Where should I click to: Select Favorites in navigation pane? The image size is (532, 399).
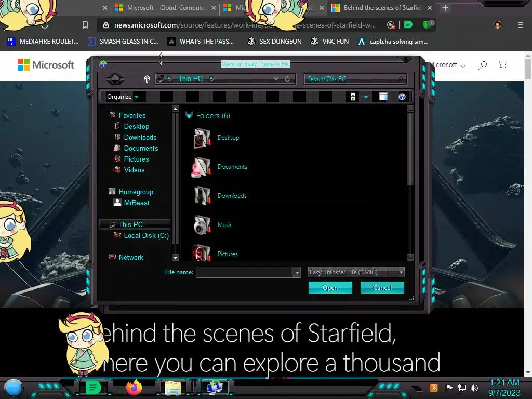coord(131,115)
